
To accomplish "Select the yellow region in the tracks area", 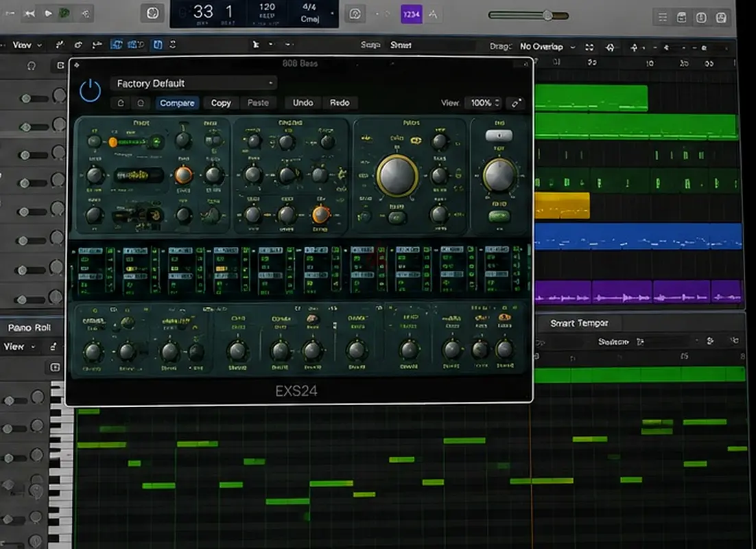I will [x=562, y=205].
